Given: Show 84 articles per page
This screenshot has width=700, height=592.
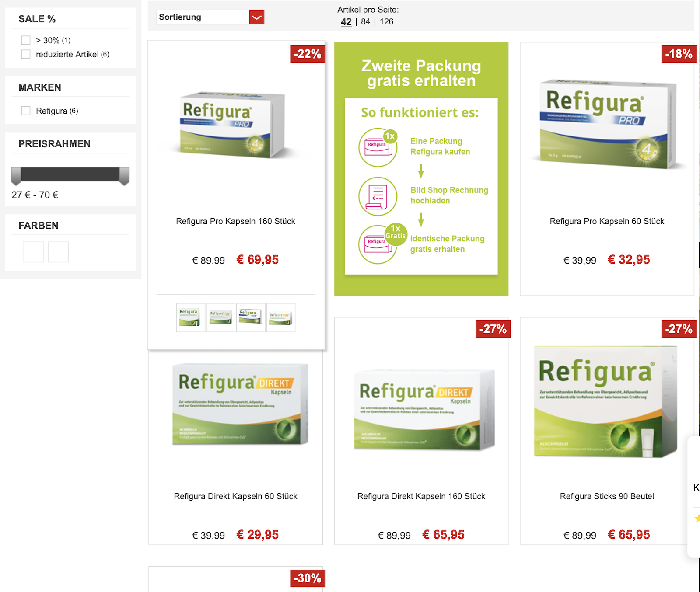Looking at the screenshot, I should 365,21.
